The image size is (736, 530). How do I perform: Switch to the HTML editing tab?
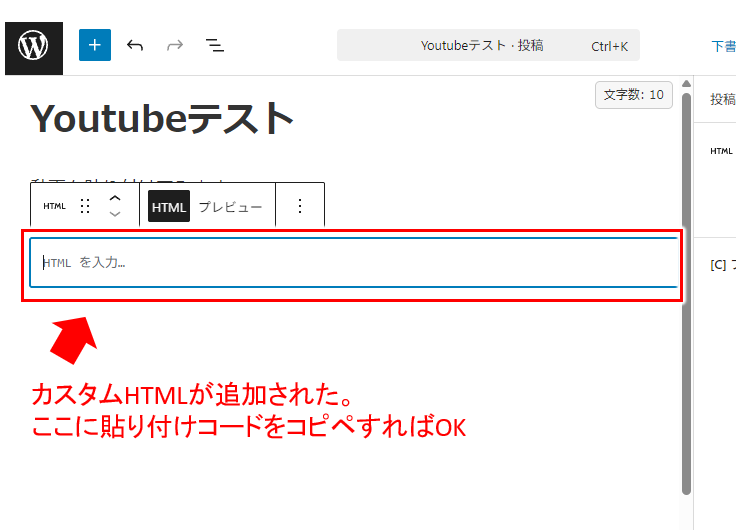[x=169, y=206]
